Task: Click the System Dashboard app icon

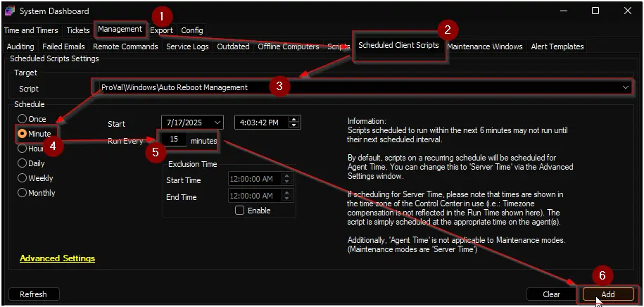Action: tap(9, 11)
